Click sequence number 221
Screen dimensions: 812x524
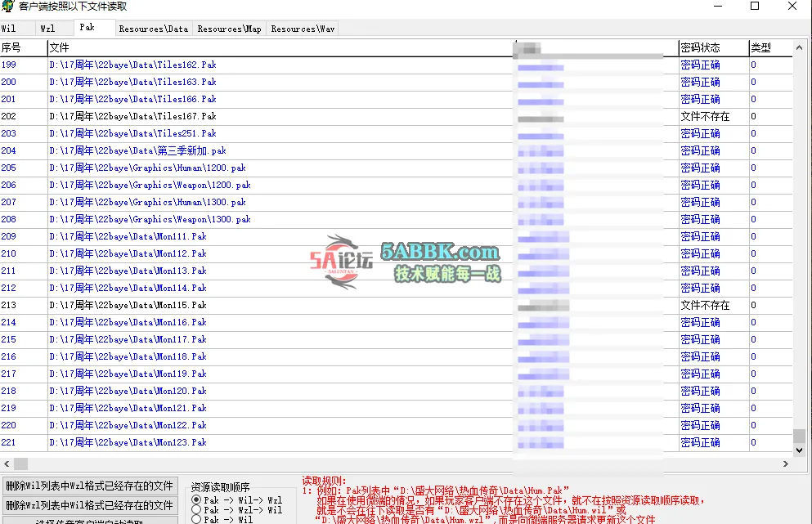pos(8,442)
